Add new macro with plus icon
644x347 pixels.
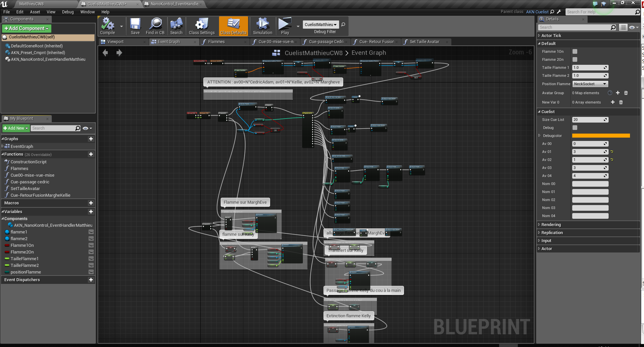coord(91,203)
